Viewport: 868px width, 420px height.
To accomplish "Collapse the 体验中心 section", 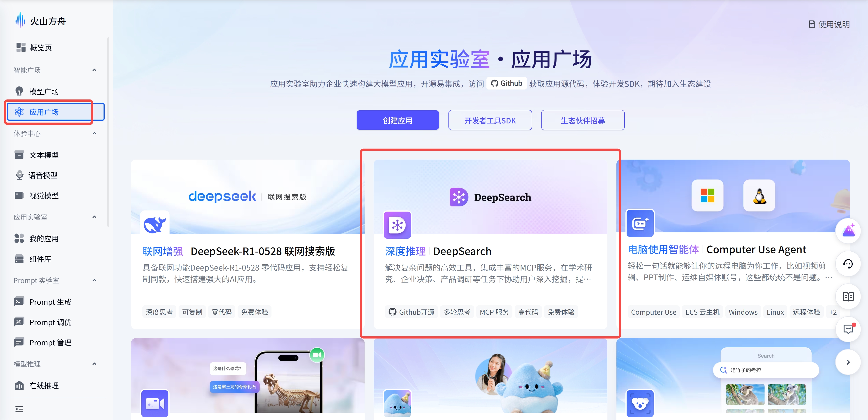I will [x=94, y=134].
